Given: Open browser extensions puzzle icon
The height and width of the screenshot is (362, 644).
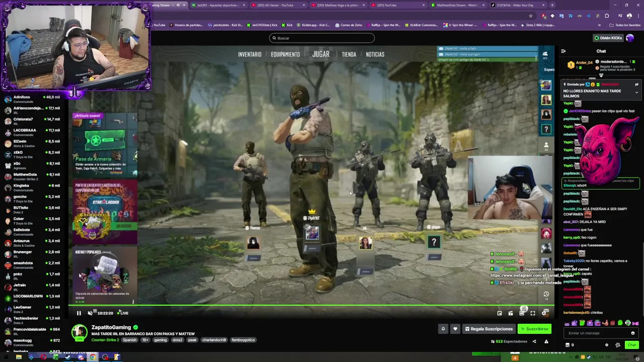Looking at the screenshot, I should click(x=607, y=16).
